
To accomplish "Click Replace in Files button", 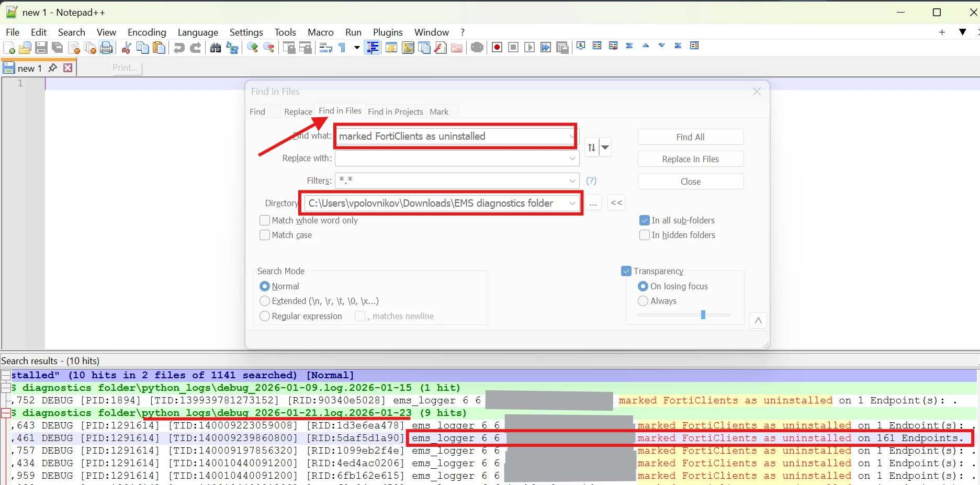I will (691, 159).
